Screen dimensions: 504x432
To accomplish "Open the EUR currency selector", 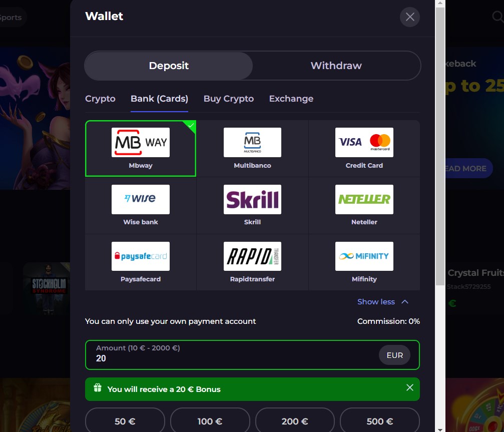I will [395, 355].
